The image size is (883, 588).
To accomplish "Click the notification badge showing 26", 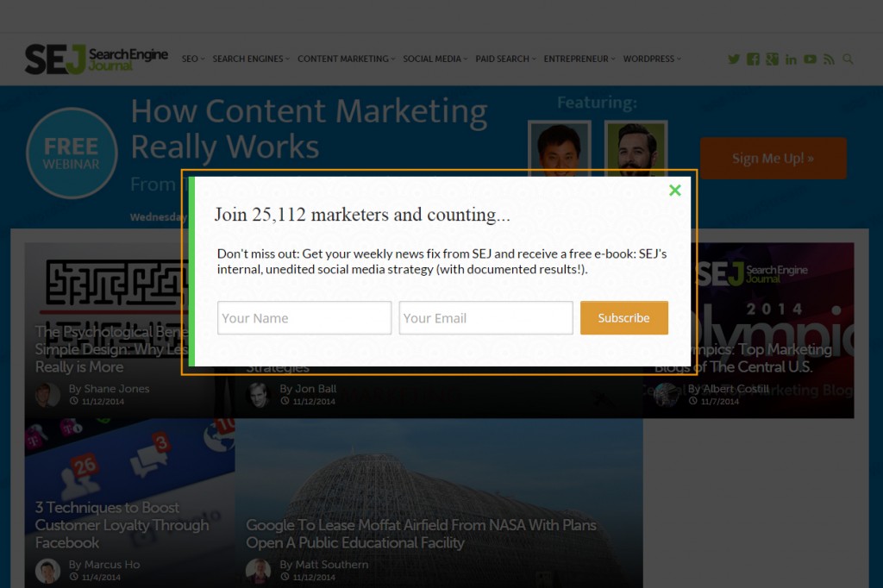I will [x=84, y=466].
